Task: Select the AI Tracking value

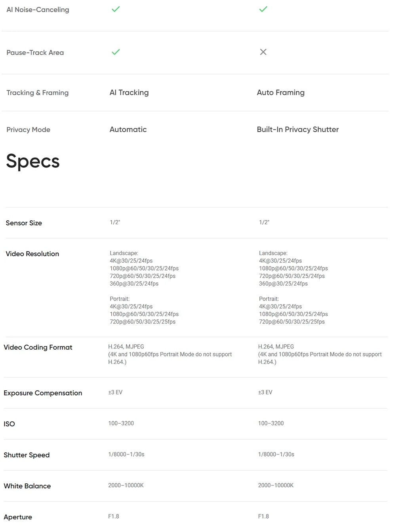Action: 129,93
